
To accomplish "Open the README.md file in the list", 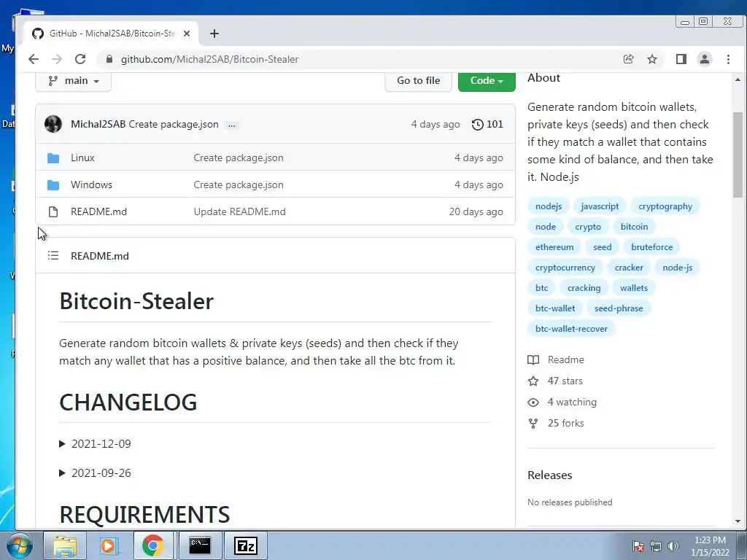I will coord(98,211).
